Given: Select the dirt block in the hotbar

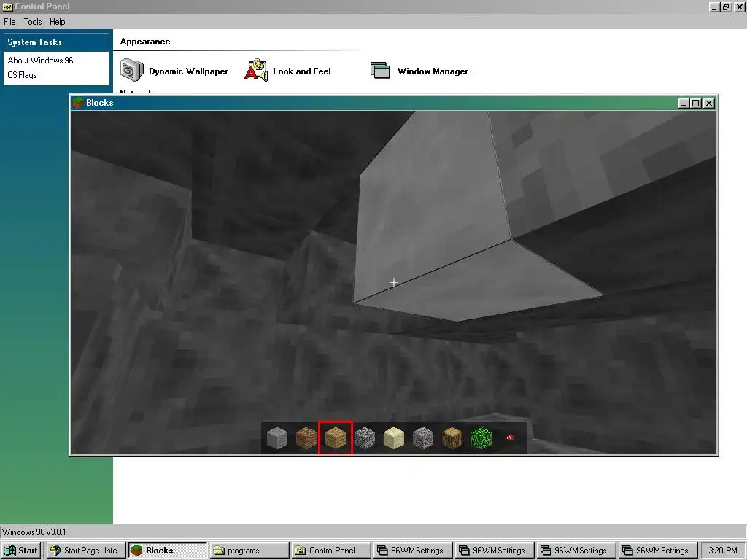Looking at the screenshot, I should tap(306, 438).
